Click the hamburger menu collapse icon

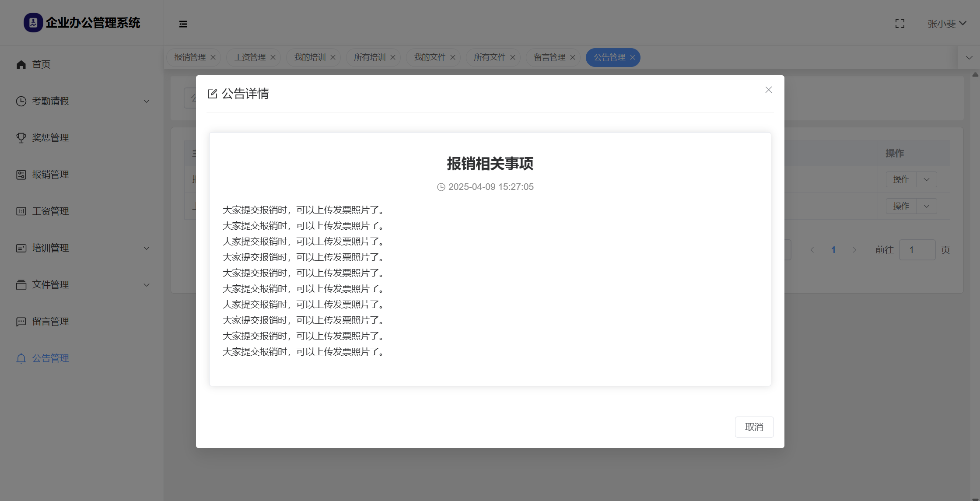coord(183,24)
